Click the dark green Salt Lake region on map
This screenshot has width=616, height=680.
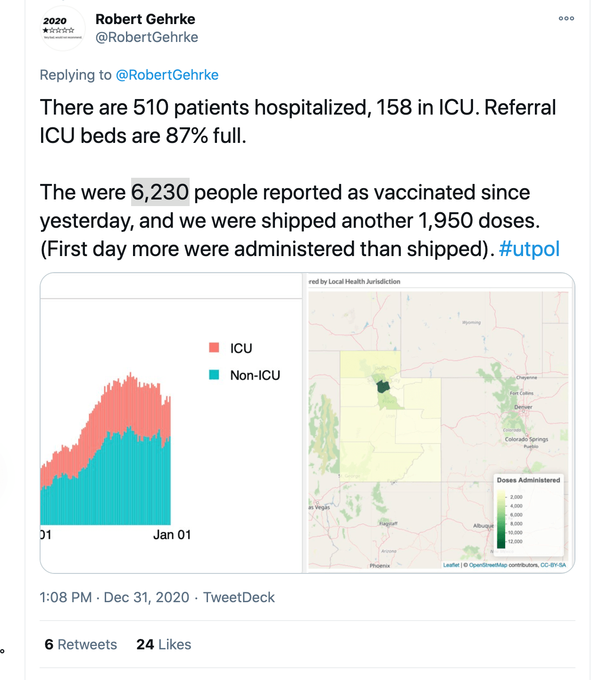[x=383, y=387]
